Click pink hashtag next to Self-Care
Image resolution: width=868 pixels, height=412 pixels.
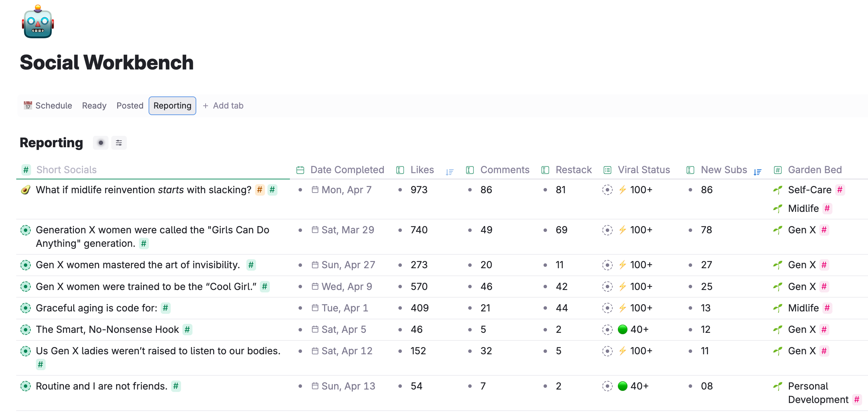[x=840, y=190]
